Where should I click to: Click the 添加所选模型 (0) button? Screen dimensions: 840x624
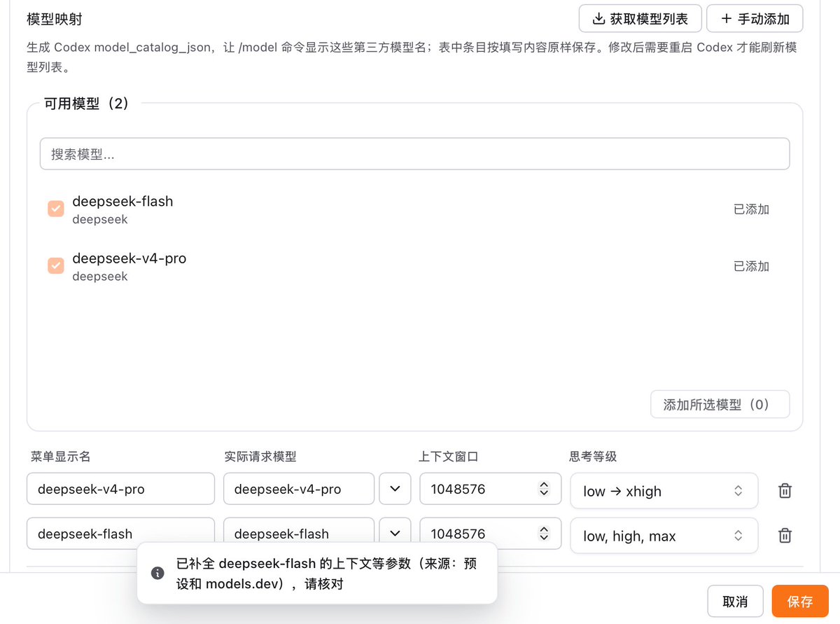tap(720, 405)
